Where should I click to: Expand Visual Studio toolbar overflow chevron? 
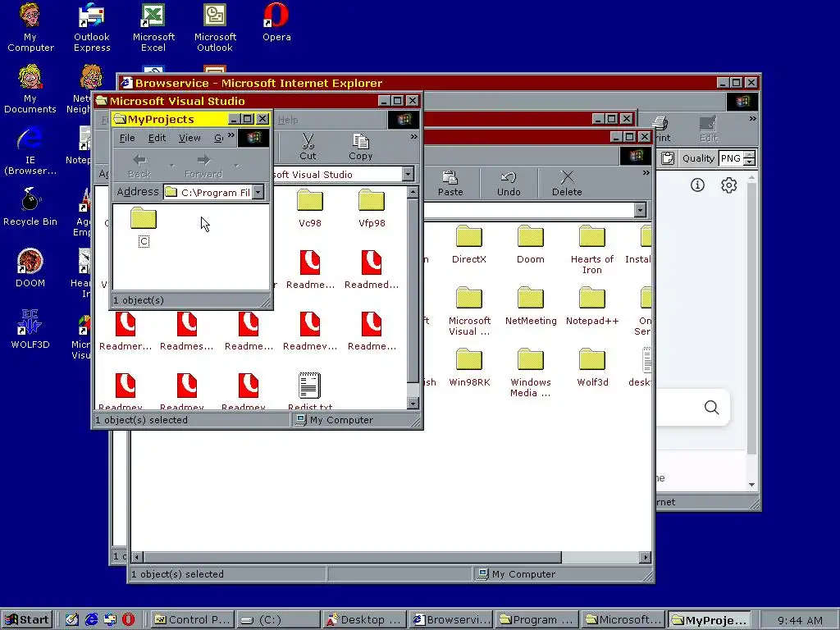[x=413, y=137]
